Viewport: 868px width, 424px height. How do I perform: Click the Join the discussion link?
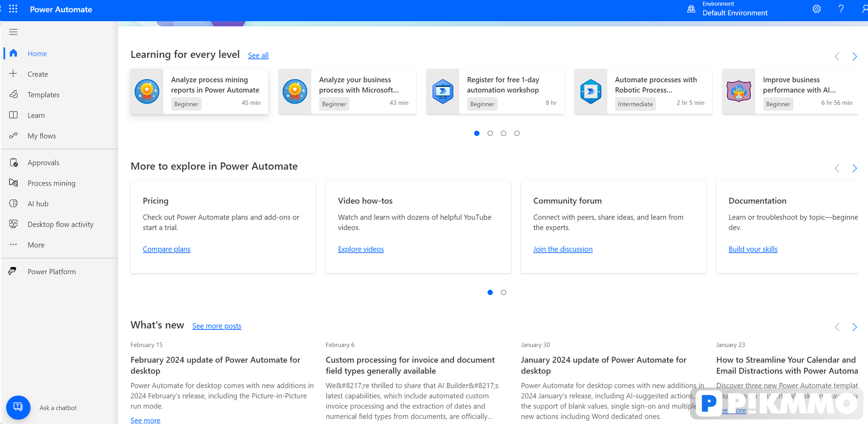click(x=563, y=249)
